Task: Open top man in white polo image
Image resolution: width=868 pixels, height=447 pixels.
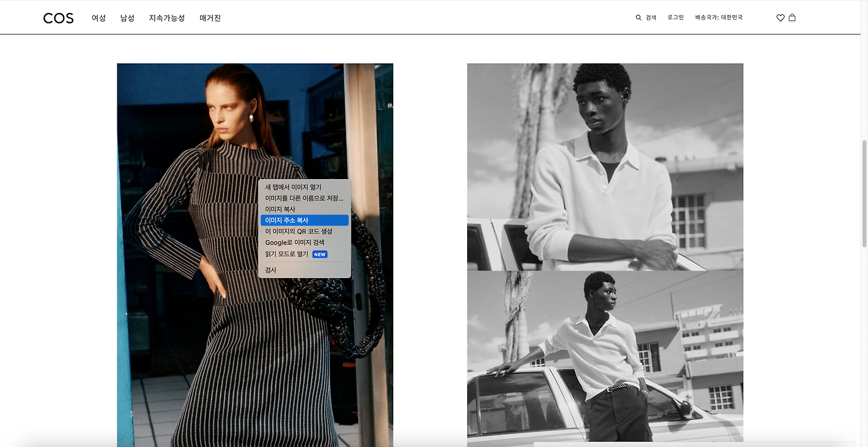Action: point(605,167)
